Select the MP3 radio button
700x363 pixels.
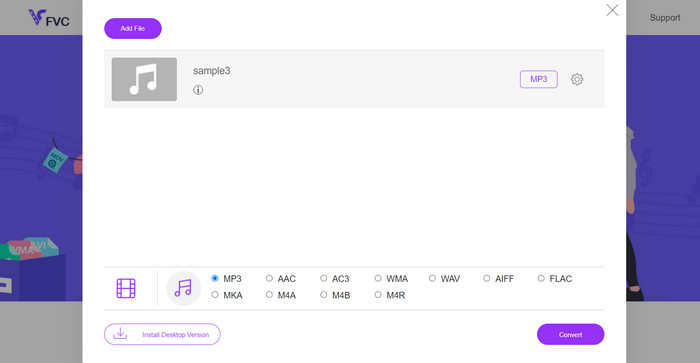(215, 278)
